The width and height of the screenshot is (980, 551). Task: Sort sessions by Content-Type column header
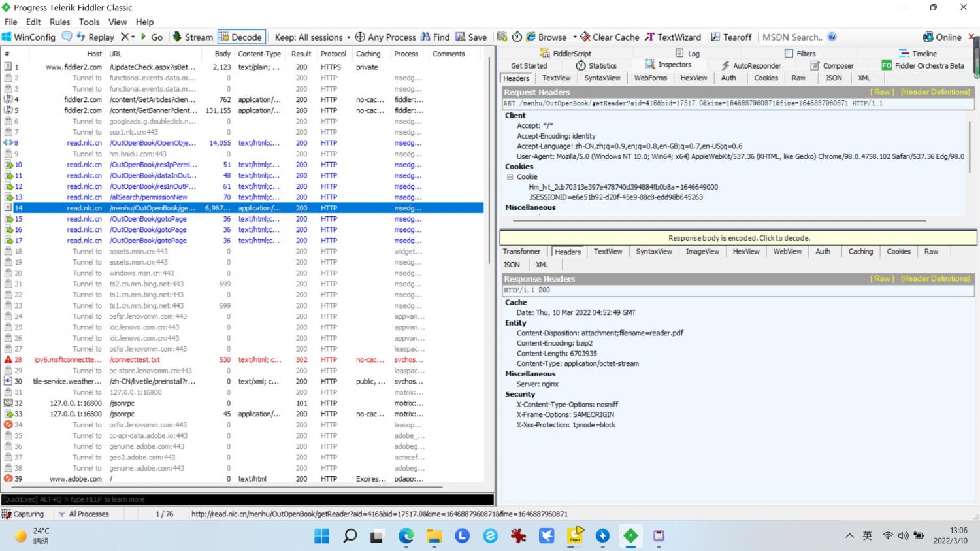259,54
